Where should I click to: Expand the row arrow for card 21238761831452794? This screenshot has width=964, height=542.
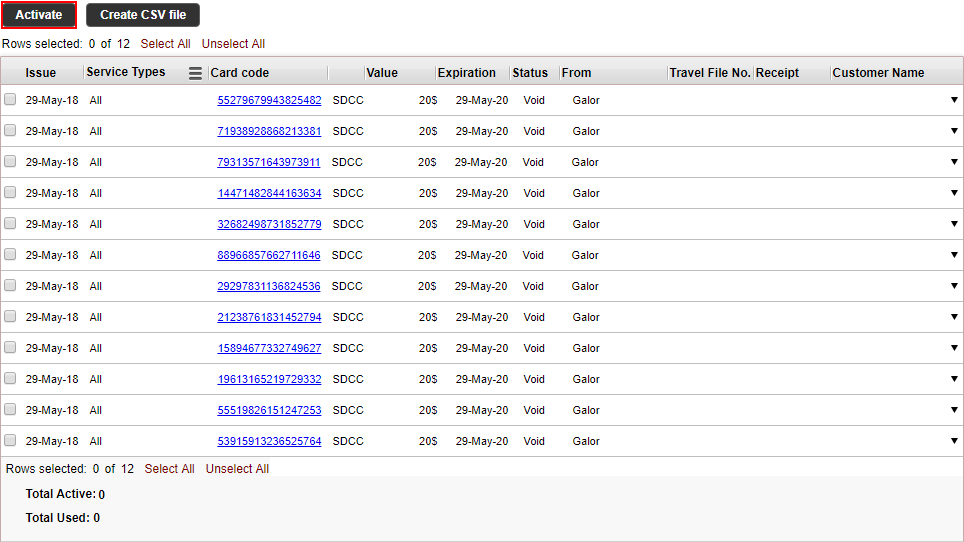954,316
